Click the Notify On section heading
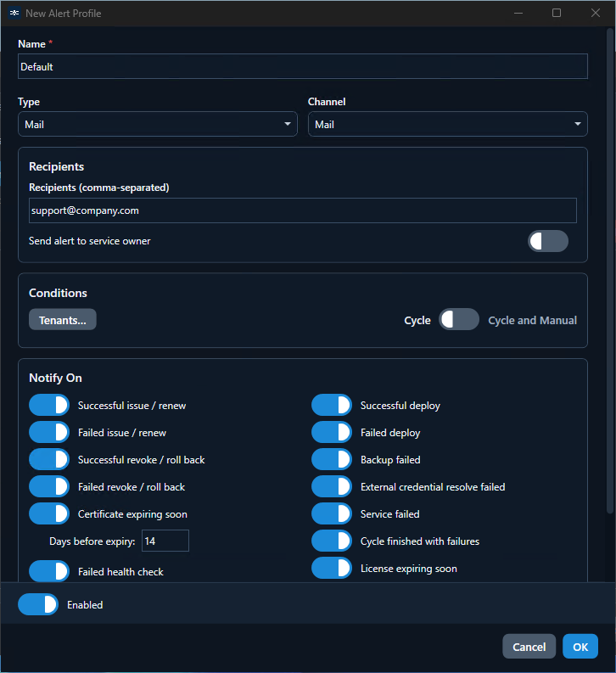 coord(55,378)
